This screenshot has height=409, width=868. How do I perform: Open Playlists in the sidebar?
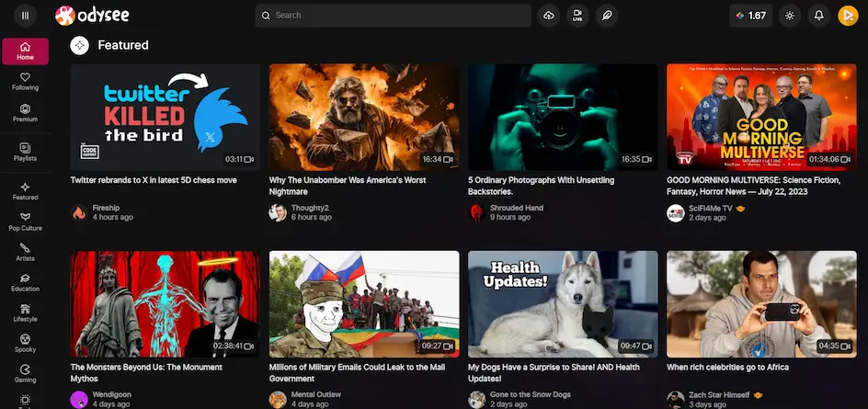point(25,152)
